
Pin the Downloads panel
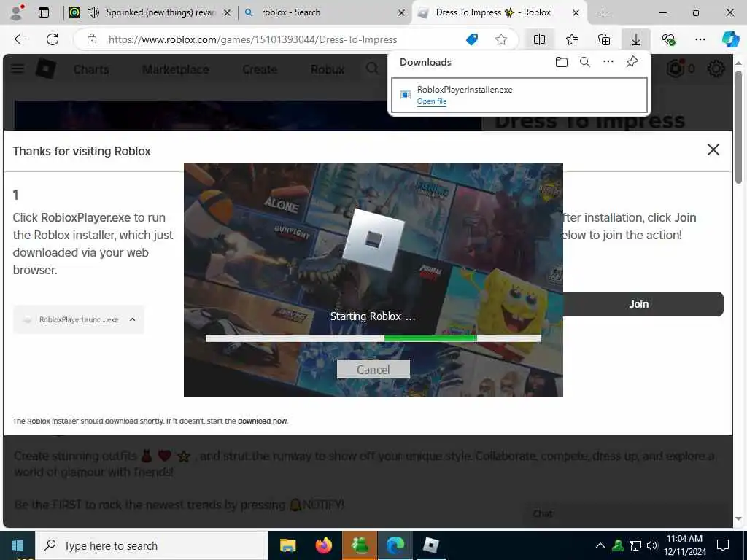pyautogui.click(x=632, y=62)
